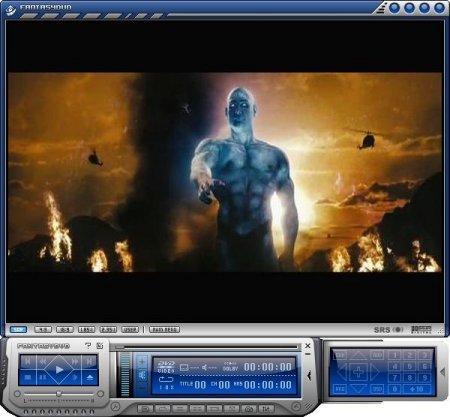Toggle the repeat loop indicator

pos(166,380)
